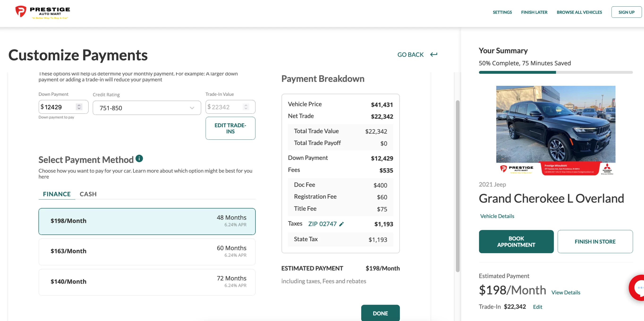This screenshot has width=644, height=321.
Task: Switch to the Finance tab
Action: pyautogui.click(x=57, y=194)
